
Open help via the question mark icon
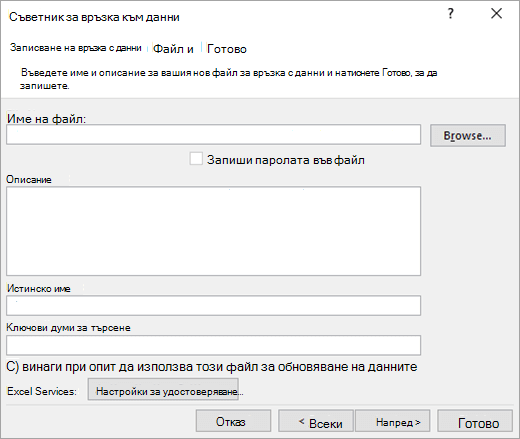point(451,14)
